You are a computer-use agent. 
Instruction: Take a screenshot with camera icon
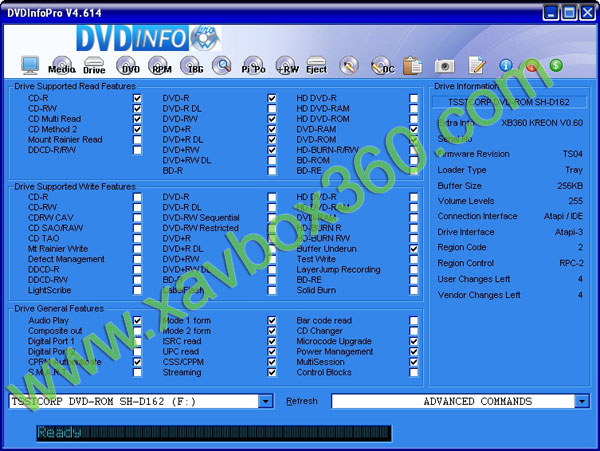pyautogui.click(x=444, y=66)
